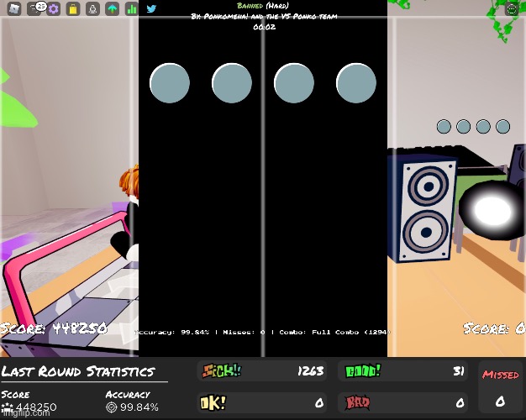Tap the left lane receptor circle
This screenshot has height=420, width=526.
coord(170,83)
